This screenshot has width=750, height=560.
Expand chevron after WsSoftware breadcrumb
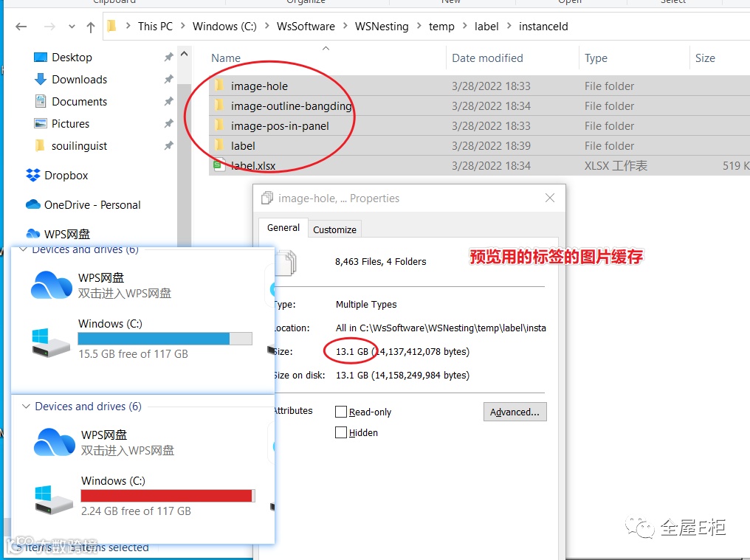[345, 26]
